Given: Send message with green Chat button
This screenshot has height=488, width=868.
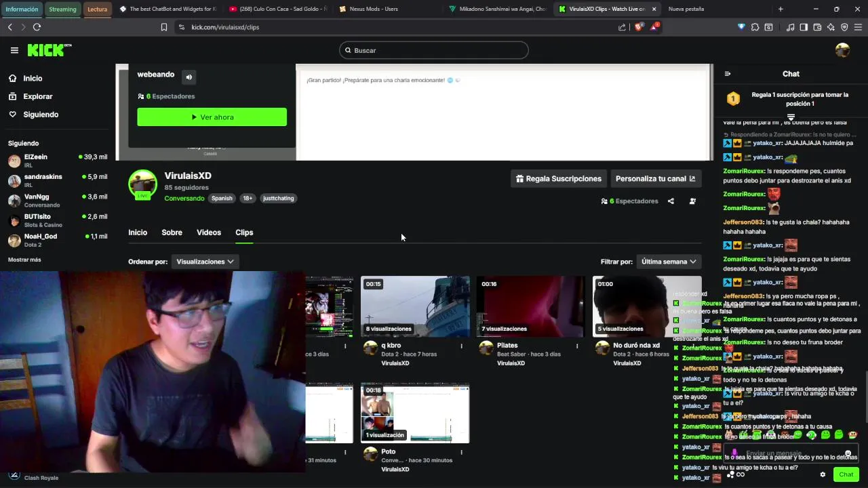Looking at the screenshot, I should pyautogui.click(x=846, y=474).
